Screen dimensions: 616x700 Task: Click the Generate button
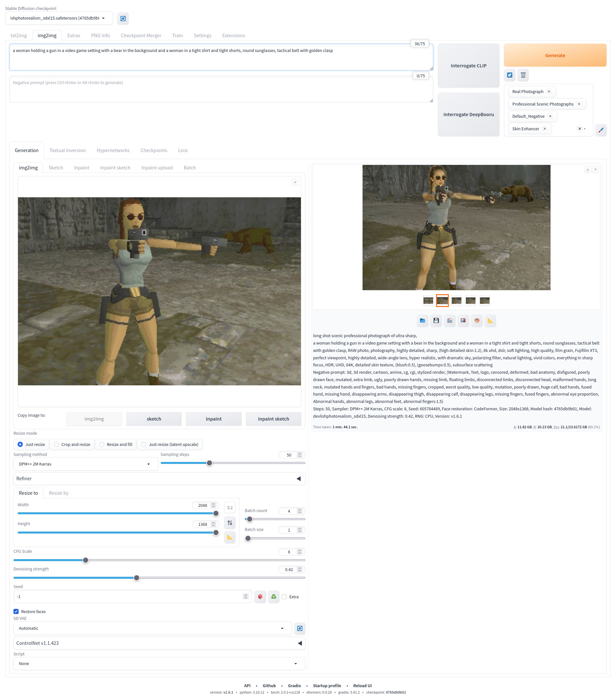555,55
